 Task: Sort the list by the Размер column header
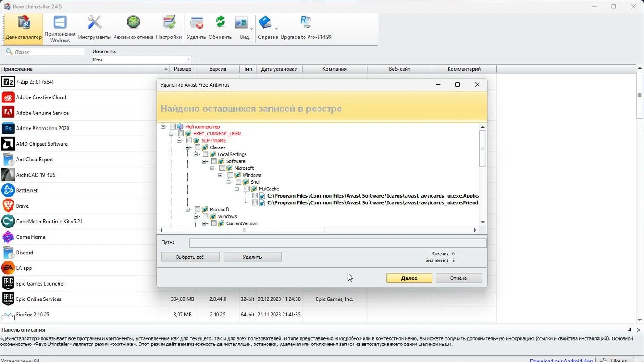[182, 69]
